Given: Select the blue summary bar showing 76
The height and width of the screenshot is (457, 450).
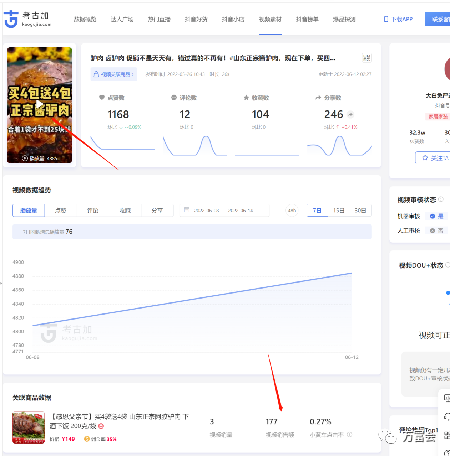Looking at the screenshot, I should coord(192,231).
